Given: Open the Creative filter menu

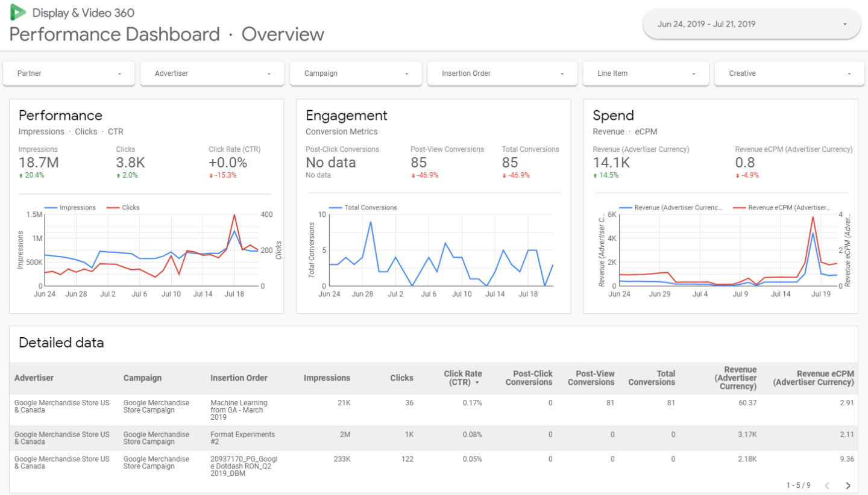Looking at the screenshot, I should (x=789, y=73).
